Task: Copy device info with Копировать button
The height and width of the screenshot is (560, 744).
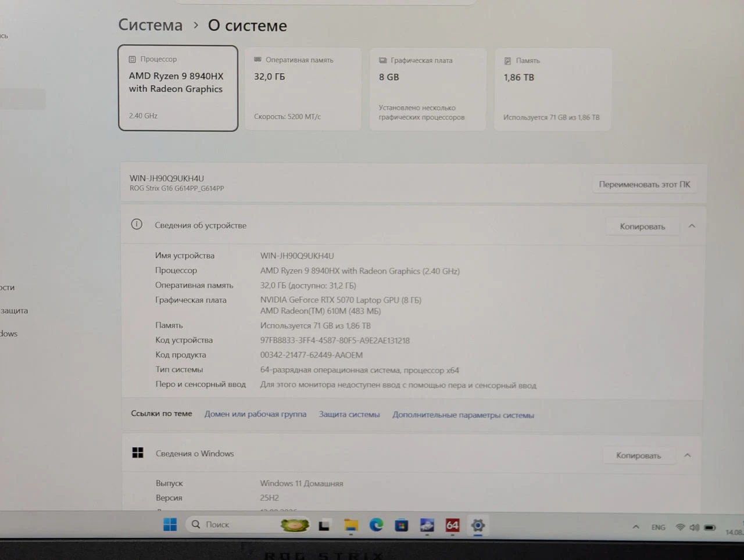Action: tap(642, 226)
